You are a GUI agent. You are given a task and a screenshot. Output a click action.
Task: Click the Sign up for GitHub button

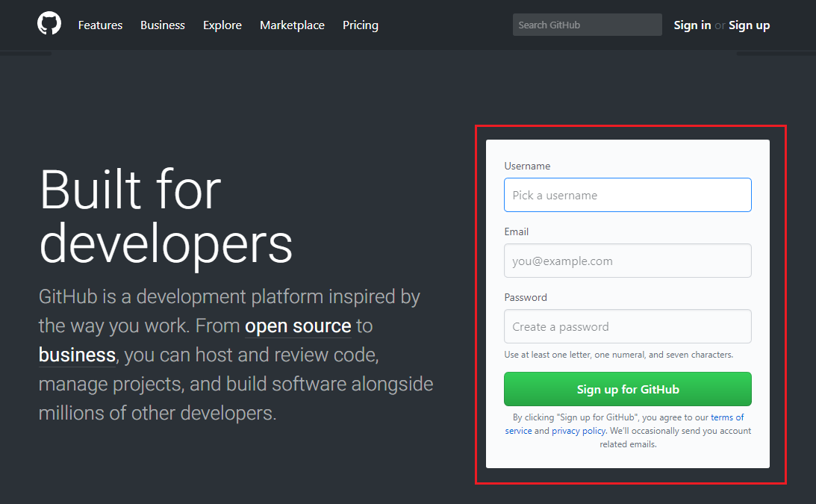tap(628, 389)
